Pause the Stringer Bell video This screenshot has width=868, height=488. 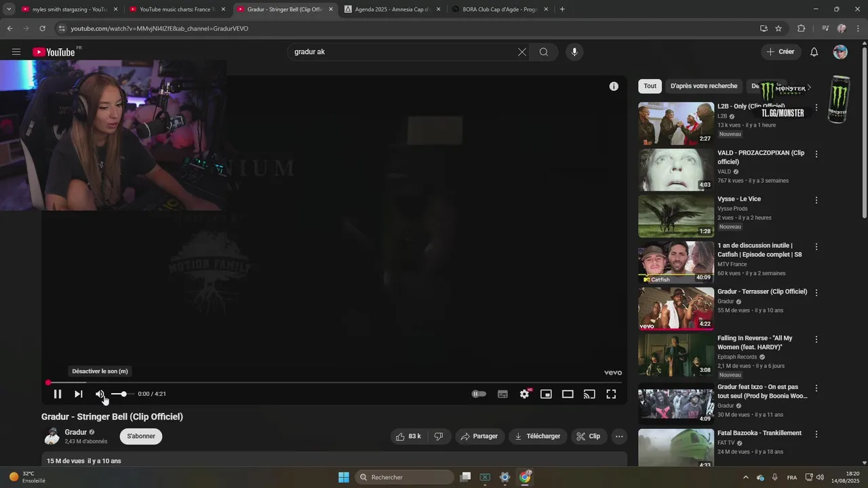coord(58,394)
